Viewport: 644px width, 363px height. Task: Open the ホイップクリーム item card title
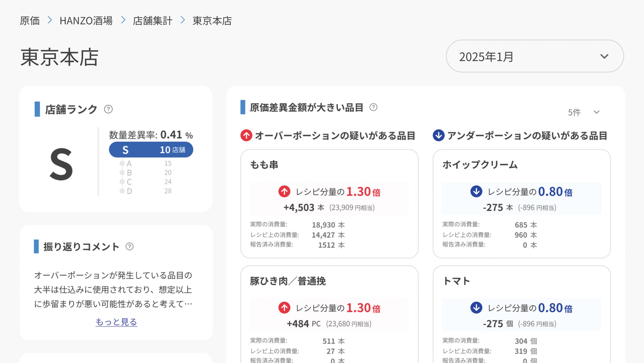[480, 165]
